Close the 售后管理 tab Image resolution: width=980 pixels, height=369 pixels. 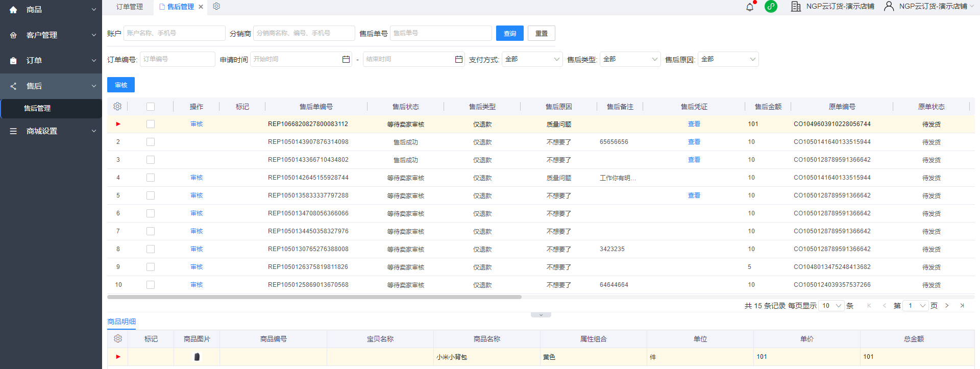pos(201,7)
